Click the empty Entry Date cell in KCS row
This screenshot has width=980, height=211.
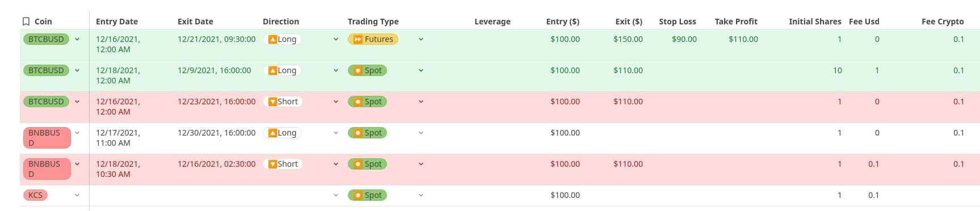[131, 195]
